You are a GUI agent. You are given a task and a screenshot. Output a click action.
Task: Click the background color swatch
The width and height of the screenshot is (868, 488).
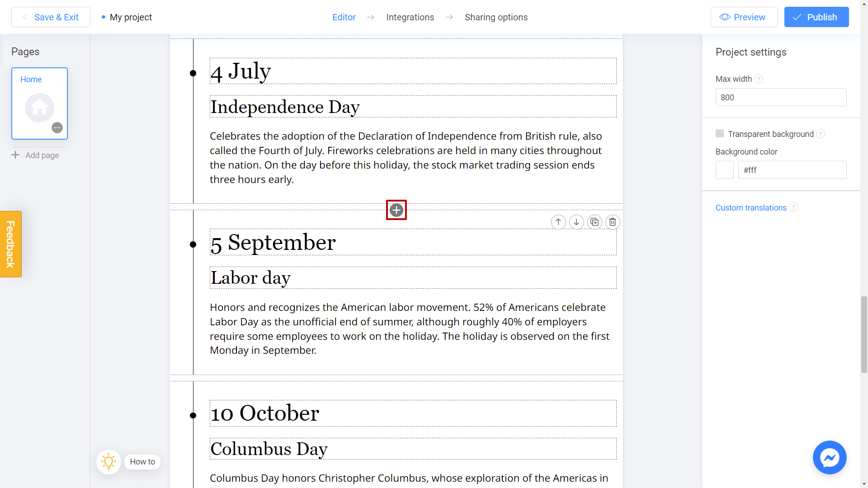point(725,170)
